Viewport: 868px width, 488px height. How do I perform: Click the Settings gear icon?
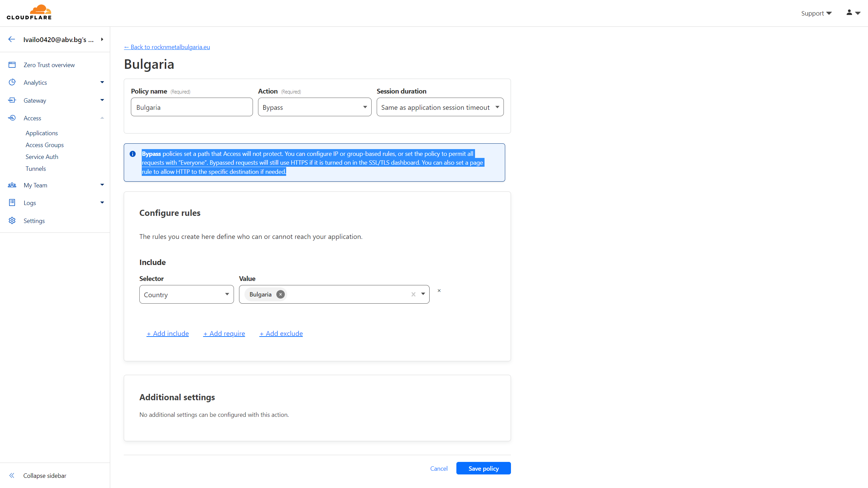click(x=12, y=221)
